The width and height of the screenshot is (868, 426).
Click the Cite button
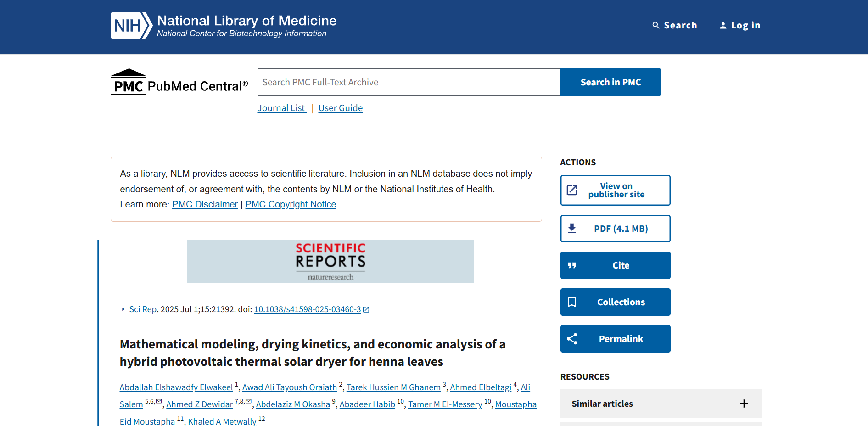point(616,265)
